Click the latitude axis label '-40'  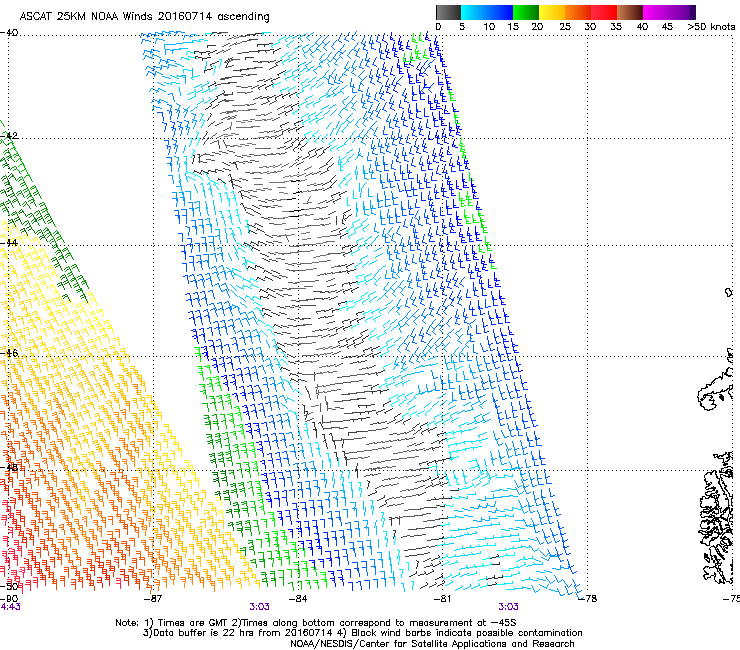[x=9, y=33]
